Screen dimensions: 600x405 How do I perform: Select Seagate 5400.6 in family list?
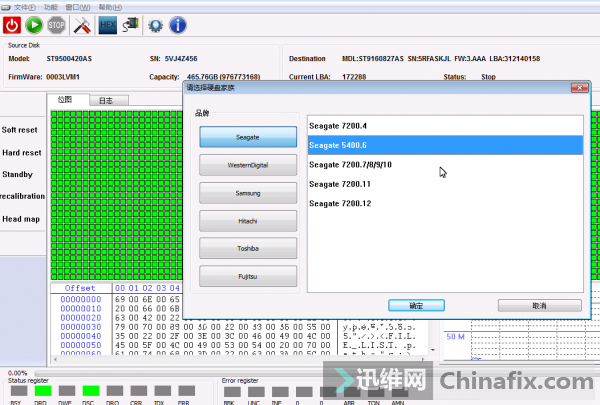[445, 145]
